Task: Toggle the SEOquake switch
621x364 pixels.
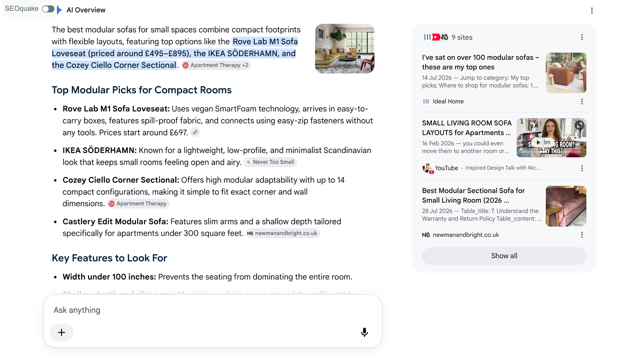Action: pyautogui.click(x=48, y=9)
